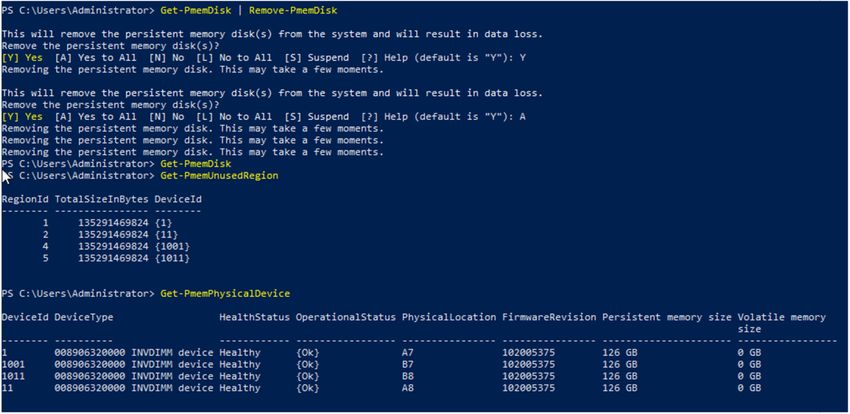Screen dimensions: 850x414
Task: Click the TotalSizeInBytes column header
Action: tap(101, 199)
